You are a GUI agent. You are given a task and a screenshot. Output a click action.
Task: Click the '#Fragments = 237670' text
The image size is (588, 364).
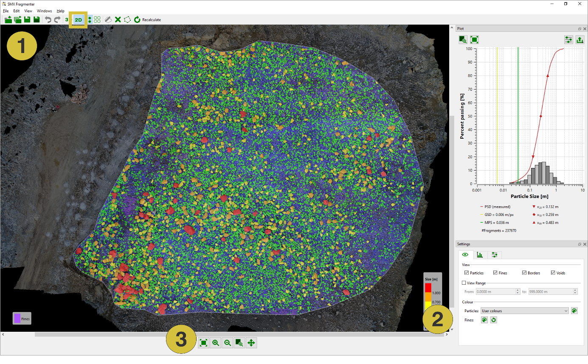499,230
